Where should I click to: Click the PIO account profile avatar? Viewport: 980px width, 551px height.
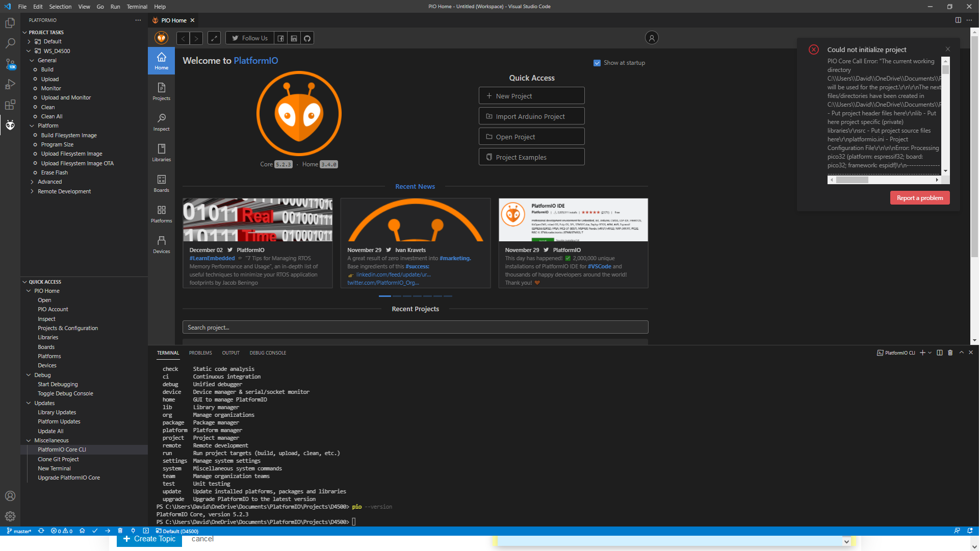(652, 38)
